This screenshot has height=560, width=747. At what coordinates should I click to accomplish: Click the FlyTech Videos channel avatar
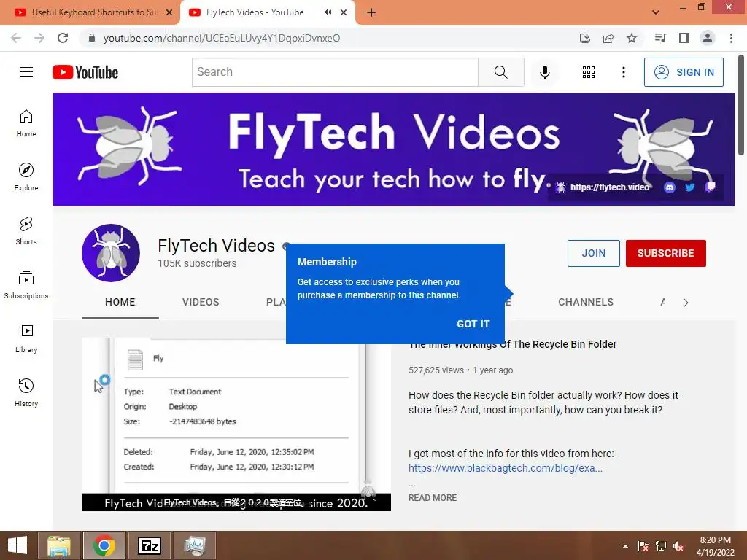point(111,253)
